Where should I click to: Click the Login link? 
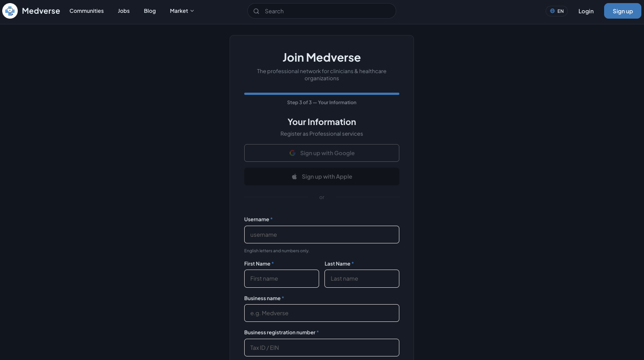(586, 11)
